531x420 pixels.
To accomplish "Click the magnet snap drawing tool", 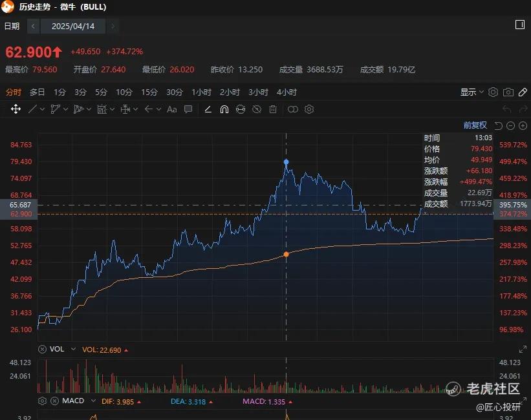I will [x=224, y=109].
